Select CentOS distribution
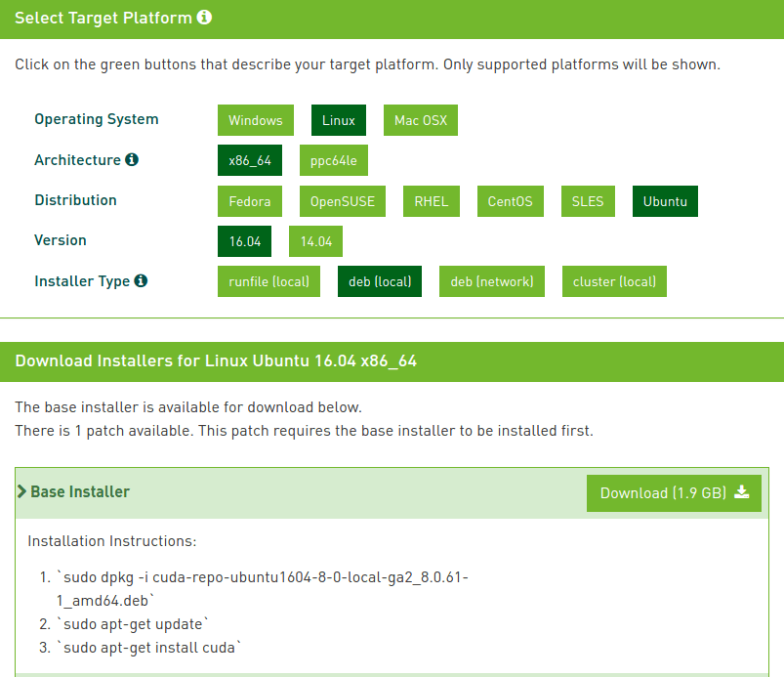The image size is (784, 677). tap(510, 201)
